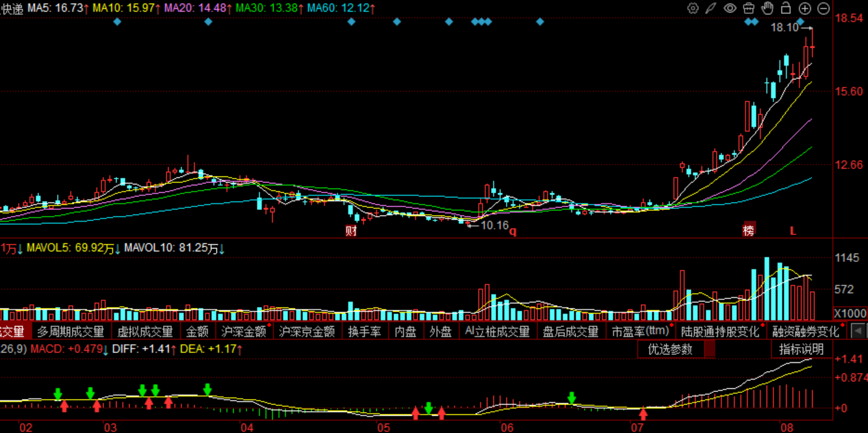
Task: Open 指标说明 indicator description
Action: pos(801,349)
